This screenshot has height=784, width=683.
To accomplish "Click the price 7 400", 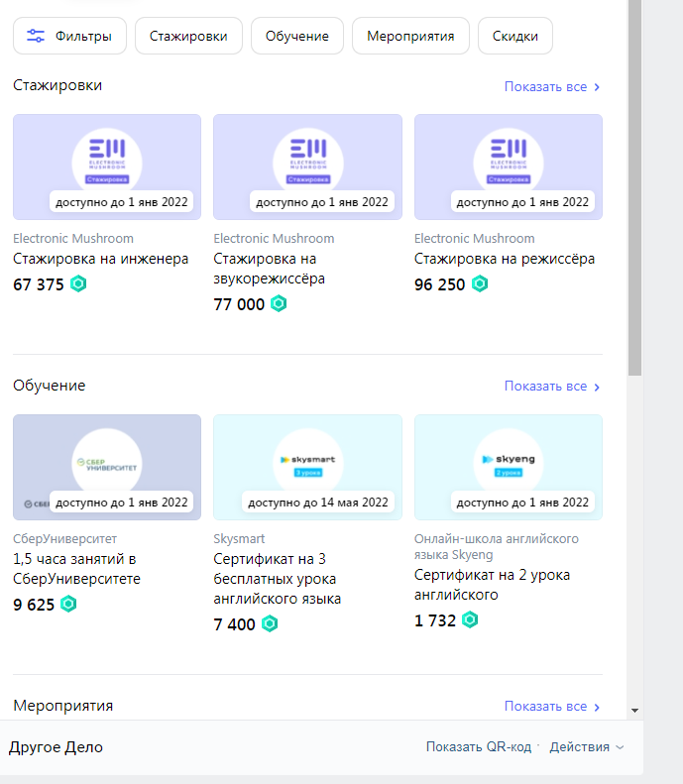I will click(x=235, y=624).
